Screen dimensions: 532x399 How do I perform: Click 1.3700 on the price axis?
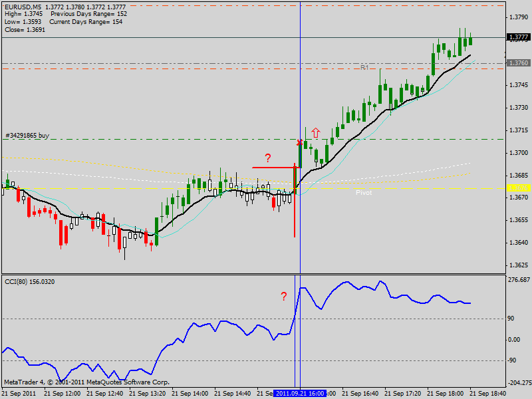pyautogui.click(x=519, y=153)
